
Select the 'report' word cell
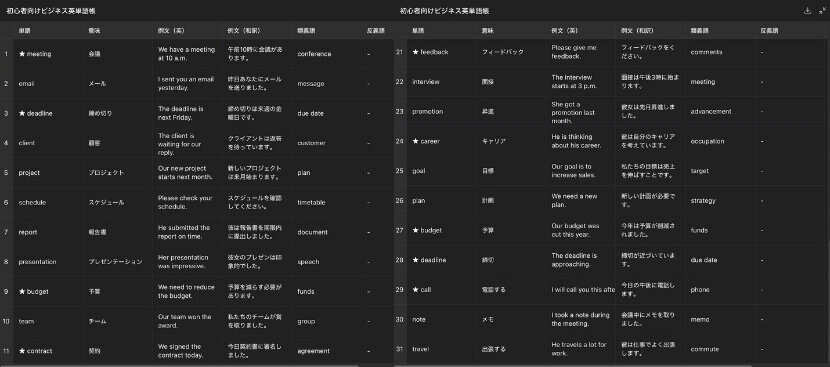click(x=28, y=232)
